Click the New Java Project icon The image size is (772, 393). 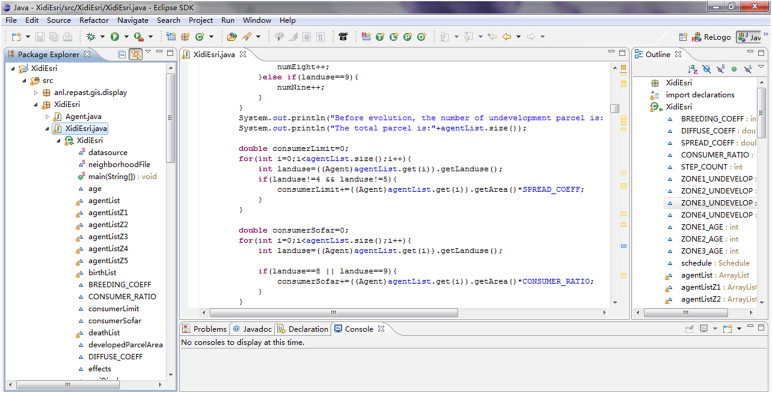[171, 37]
